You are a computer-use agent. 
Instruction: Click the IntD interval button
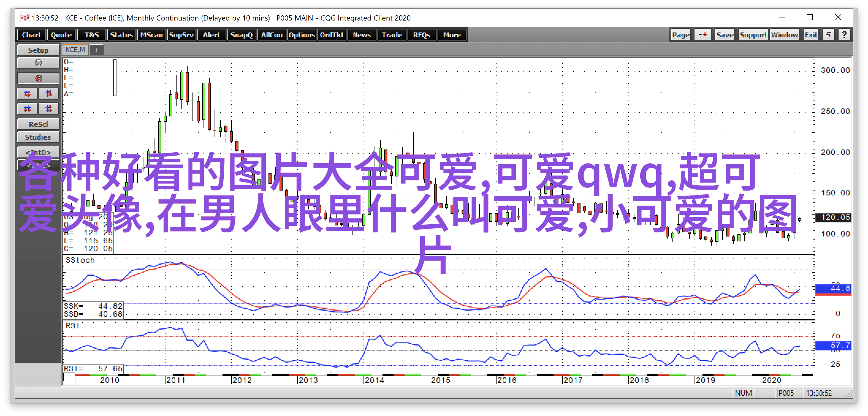click(x=38, y=152)
